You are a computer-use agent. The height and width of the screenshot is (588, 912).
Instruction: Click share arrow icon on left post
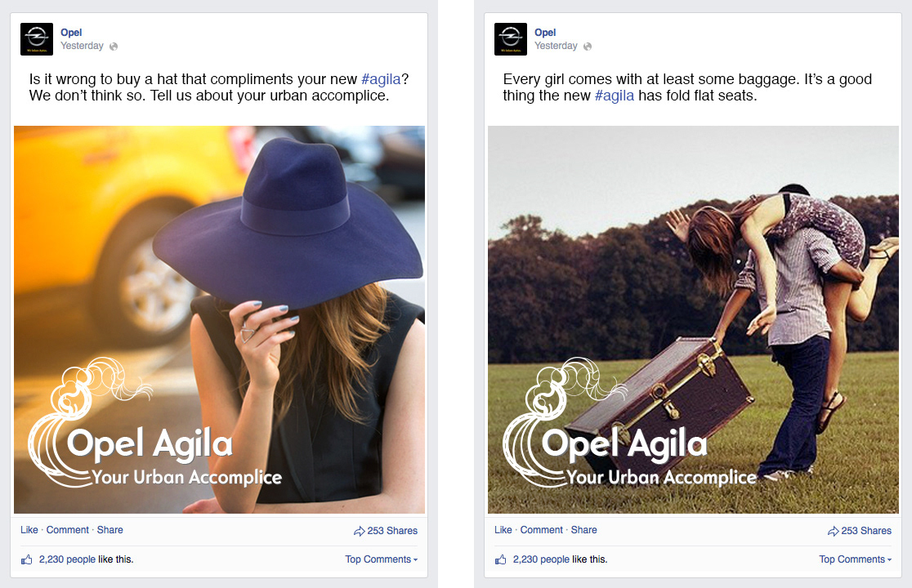[x=360, y=531]
